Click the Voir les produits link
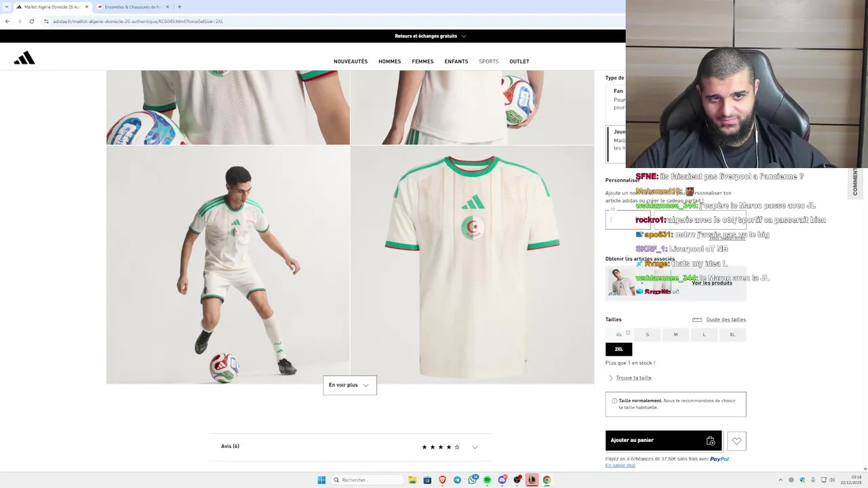The image size is (868, 488). coord(712,283)
